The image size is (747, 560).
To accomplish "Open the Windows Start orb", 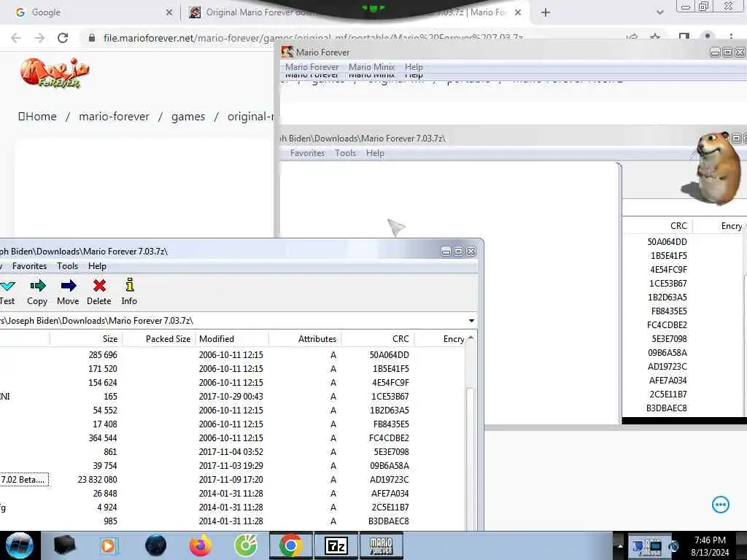I will tap(19, 545).
